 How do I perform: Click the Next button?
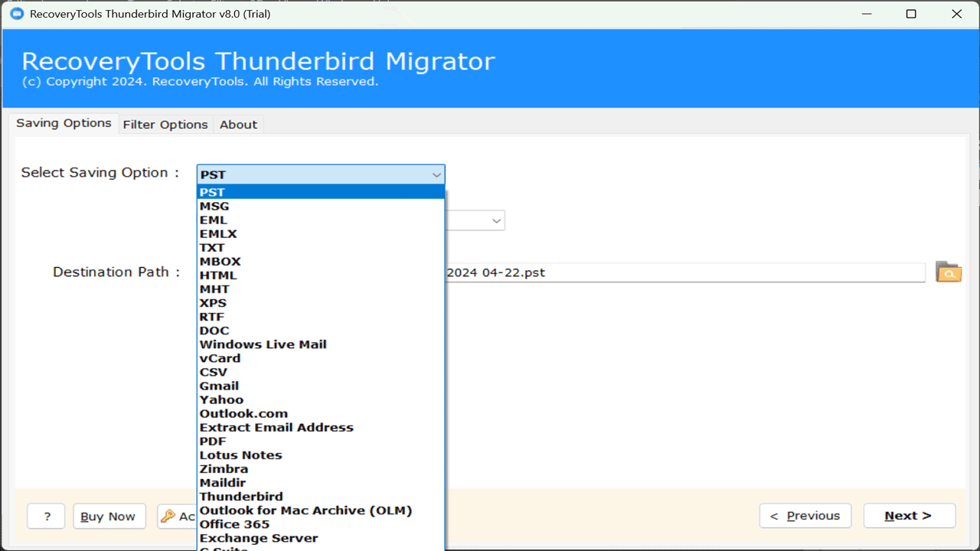[909, 516]
